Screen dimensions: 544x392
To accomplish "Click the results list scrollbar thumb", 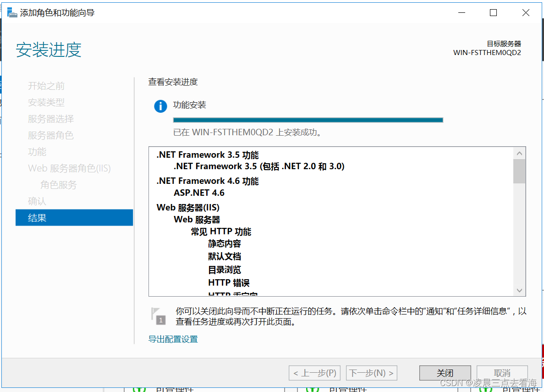I will tap(519, 171).
